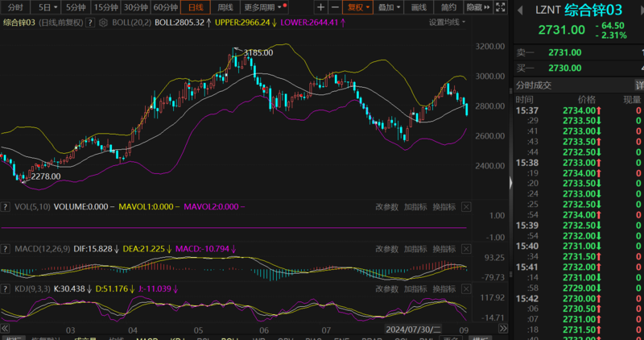
Task: Toggle the 画线 drawing tool
Action: coord(419,7)
